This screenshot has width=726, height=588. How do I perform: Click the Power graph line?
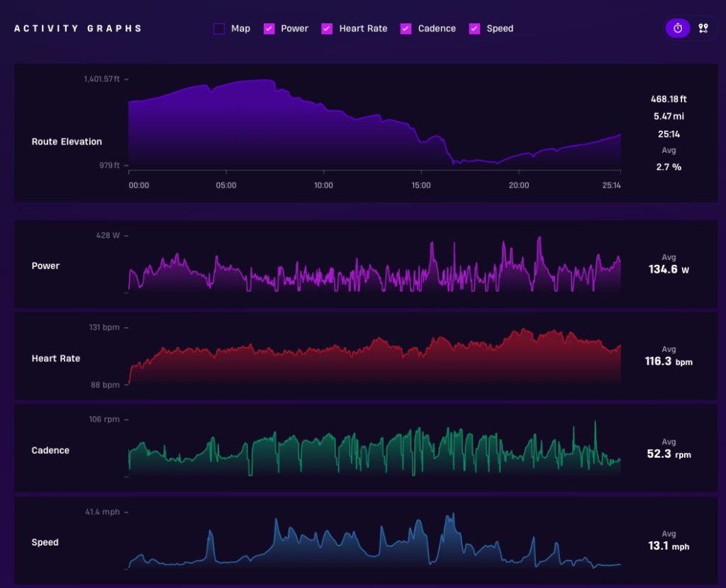pos(374,265)
